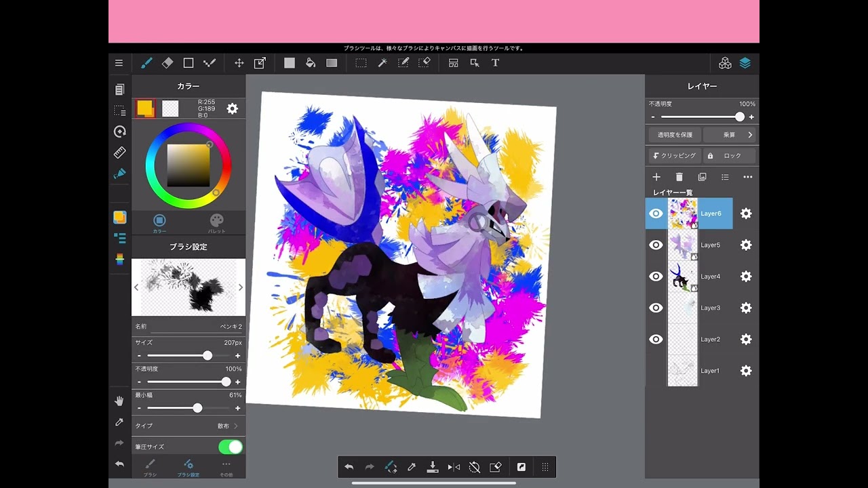
Task: Toggle 透明度を保護 for the layer
Action: [675, 135]
